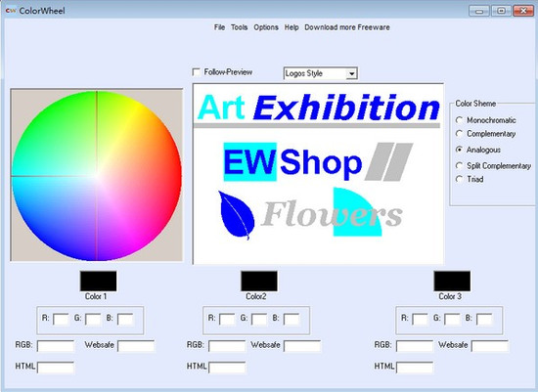Click the blue leaf logo in preview

coord(237,215)
